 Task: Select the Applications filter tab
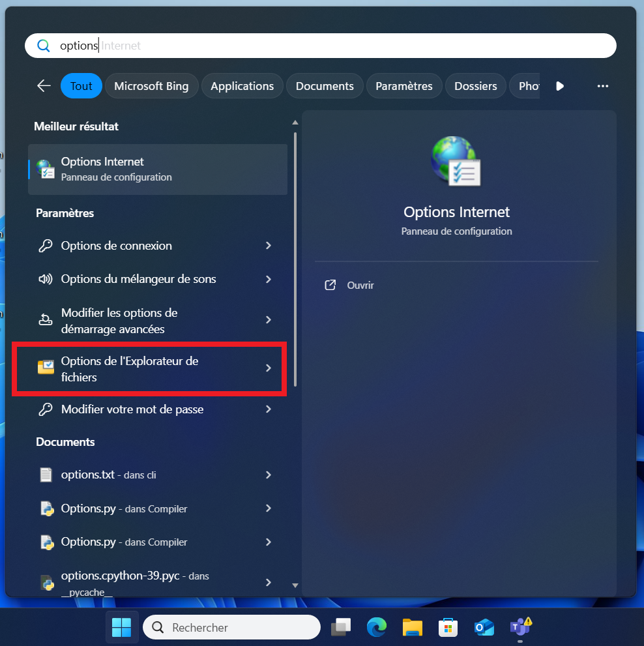point(242,86)
